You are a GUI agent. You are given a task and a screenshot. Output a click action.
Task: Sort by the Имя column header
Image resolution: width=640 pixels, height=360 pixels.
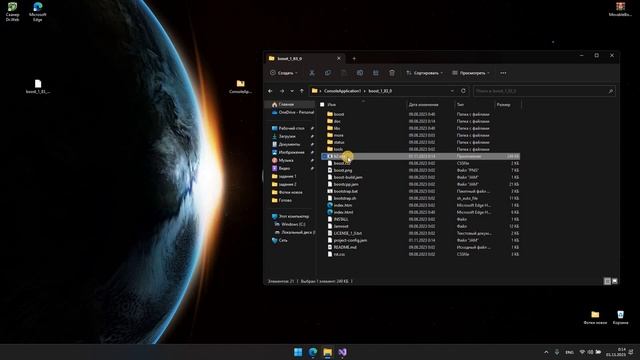tap(331, 105)
